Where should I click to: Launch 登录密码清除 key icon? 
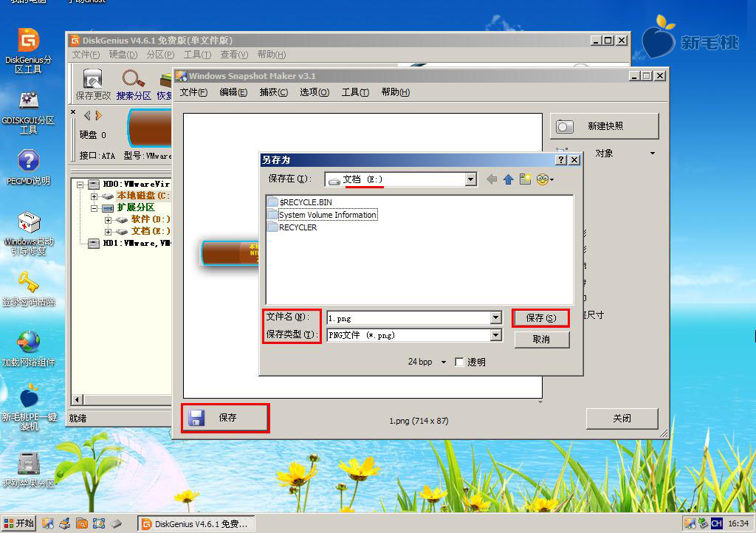(x=29, y=289)
